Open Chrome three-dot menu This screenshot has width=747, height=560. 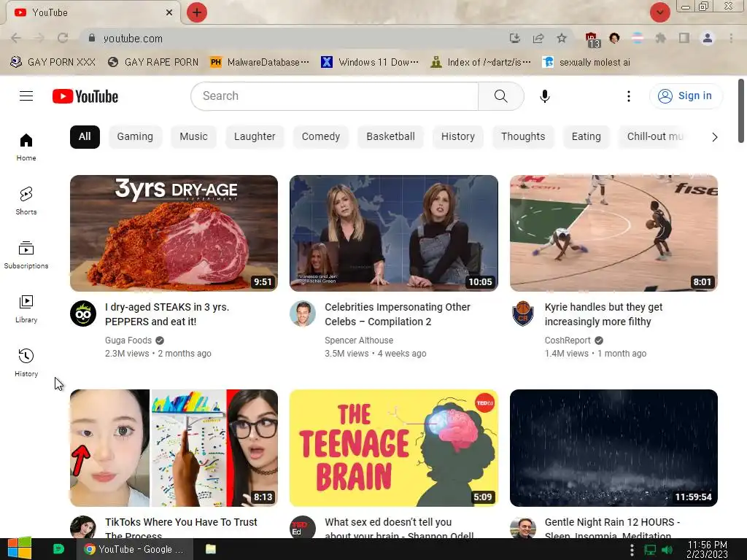click(x=731, y=38)
